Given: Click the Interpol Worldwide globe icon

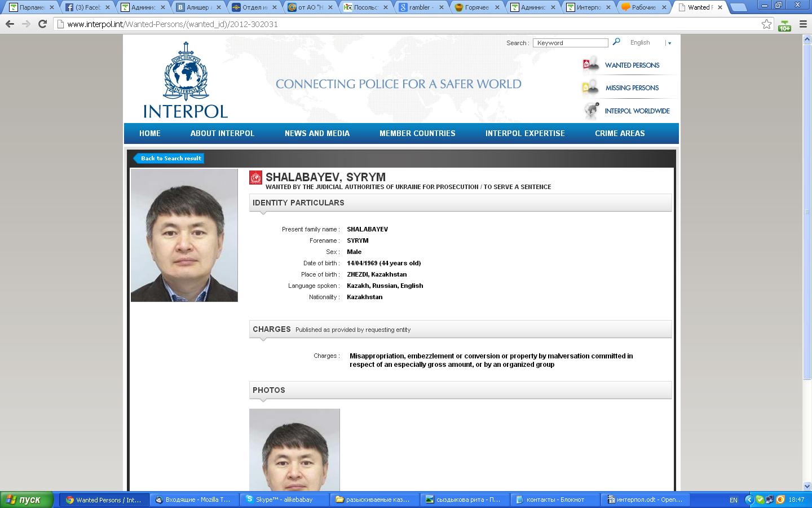Looking at the screenshot, I should point(591,110).
